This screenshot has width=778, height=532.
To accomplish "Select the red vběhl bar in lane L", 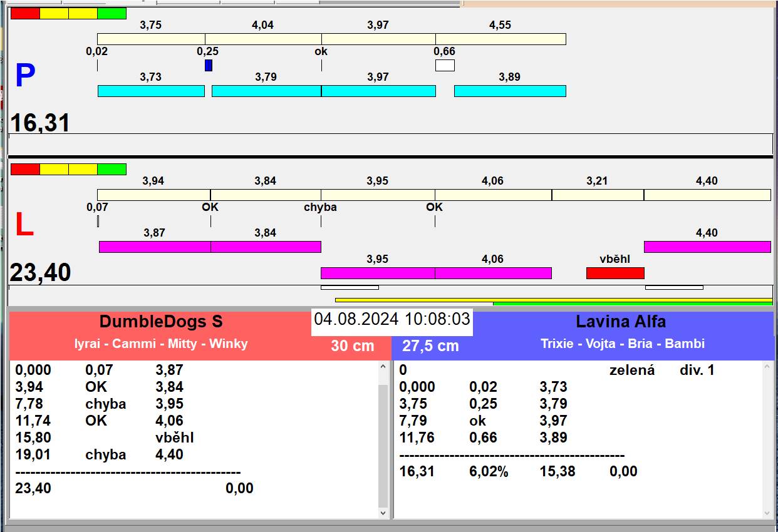I will tap(615, 273).
